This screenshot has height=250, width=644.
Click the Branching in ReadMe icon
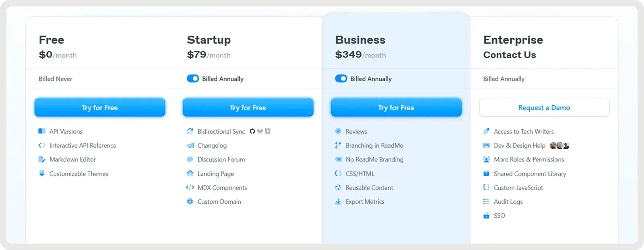(338, 145)
